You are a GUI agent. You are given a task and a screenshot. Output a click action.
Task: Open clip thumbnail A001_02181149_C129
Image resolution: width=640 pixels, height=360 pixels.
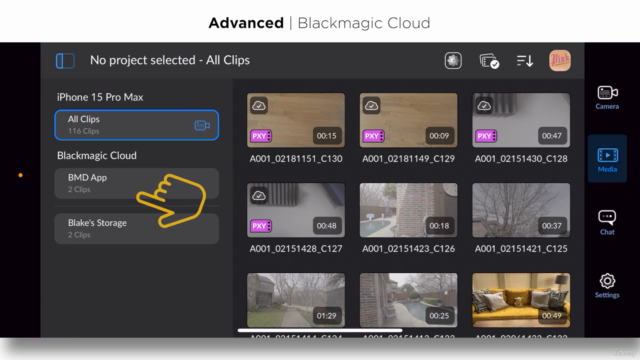(x=409, y=120)
